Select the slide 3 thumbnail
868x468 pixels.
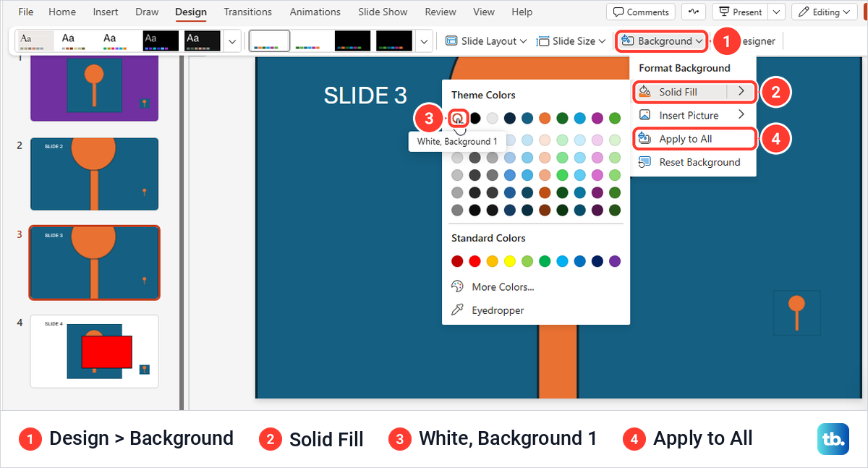tap(94, 263)
